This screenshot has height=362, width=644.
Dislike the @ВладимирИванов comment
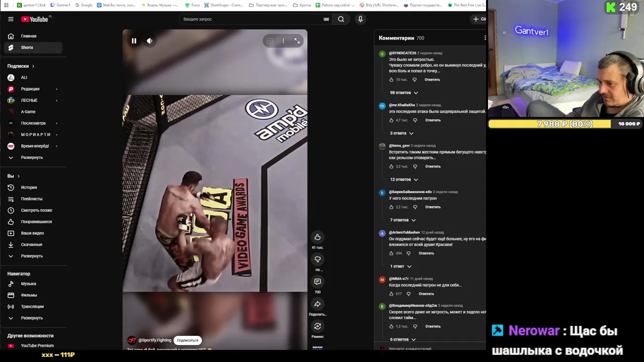(x=415, y=326)
